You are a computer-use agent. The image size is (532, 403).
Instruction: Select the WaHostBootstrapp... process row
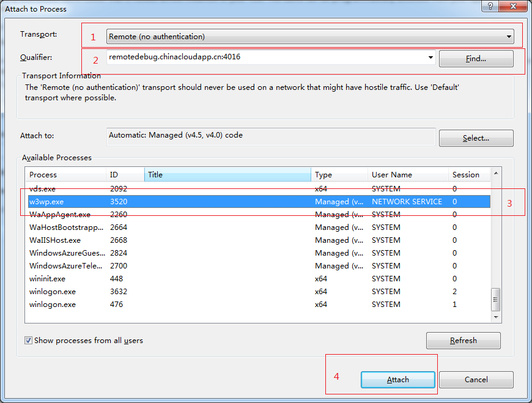click(x=259, y=227)
